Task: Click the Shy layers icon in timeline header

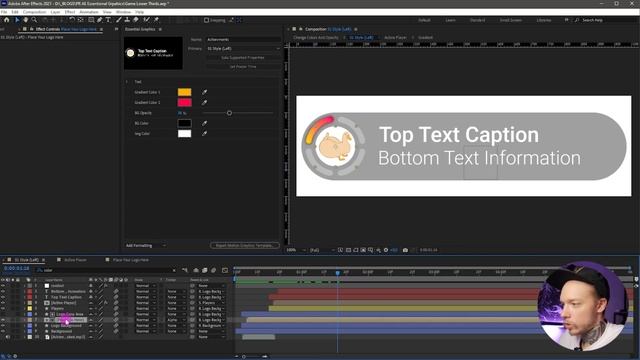Action: tap(196, 270)
